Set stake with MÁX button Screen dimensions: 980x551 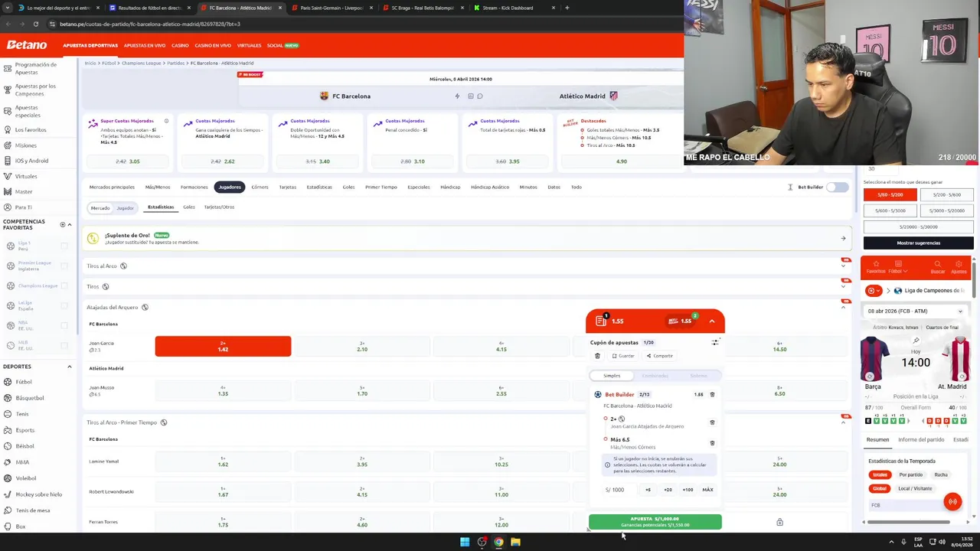707,490
